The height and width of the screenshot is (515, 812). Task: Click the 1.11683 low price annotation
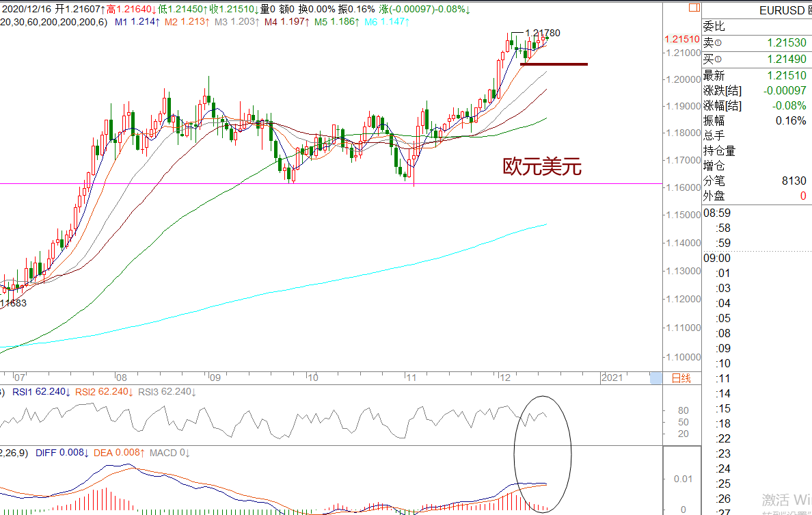tap(13, 303)
